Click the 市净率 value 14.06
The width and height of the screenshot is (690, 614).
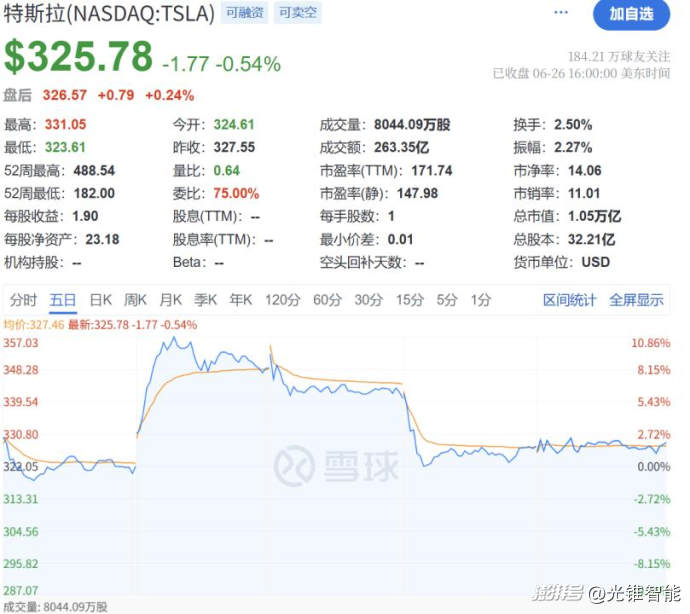(584, 171)
